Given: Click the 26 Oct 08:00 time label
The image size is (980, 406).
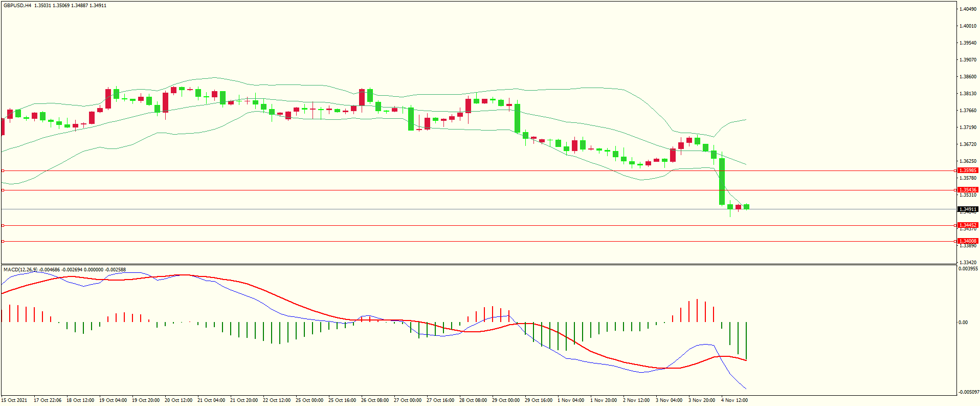Looking at the screenshot, I should [x=375, y=400].
